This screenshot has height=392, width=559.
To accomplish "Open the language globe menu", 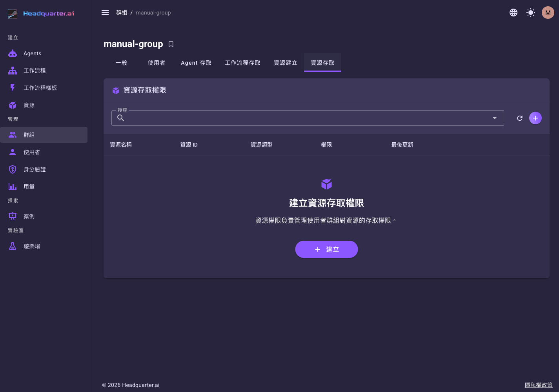I will [x=513, y=13].
